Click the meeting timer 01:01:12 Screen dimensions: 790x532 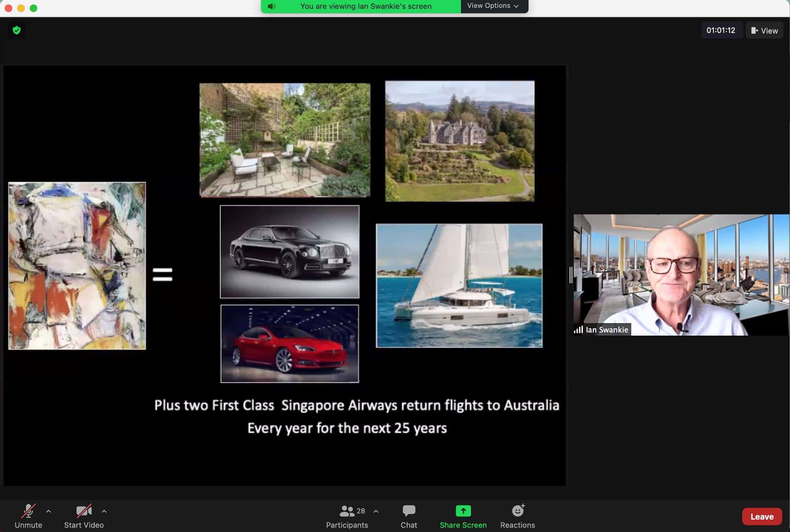(721, 30)
